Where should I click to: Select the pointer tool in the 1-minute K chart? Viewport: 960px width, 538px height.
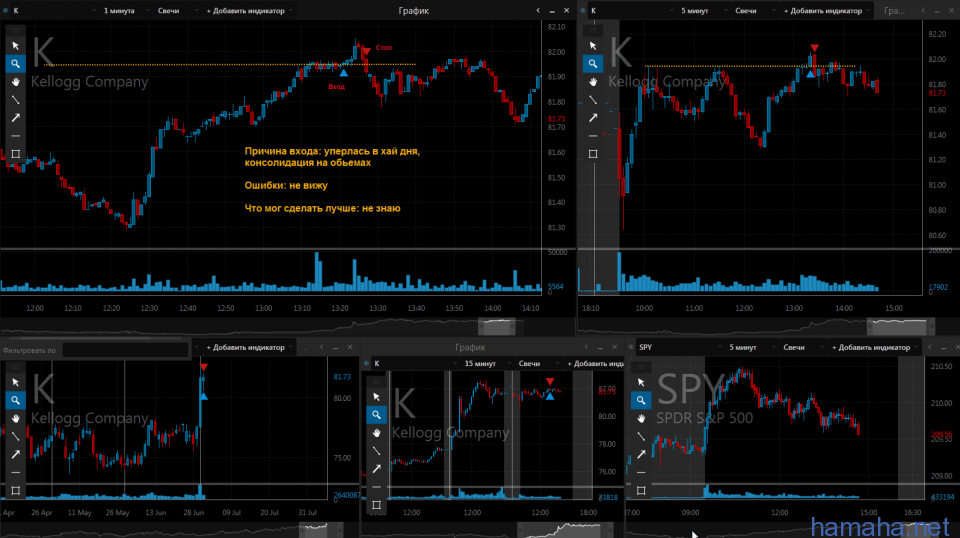[15, 46]
